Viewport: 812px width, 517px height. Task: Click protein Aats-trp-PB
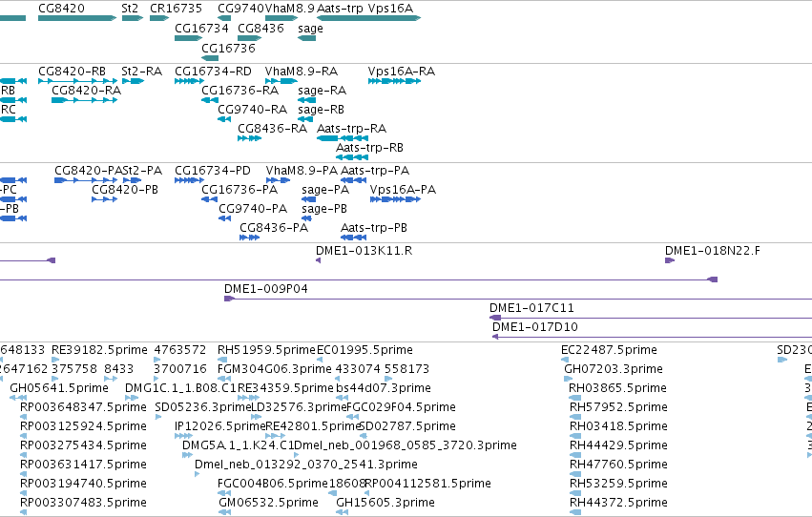click(x=354, y=238)
